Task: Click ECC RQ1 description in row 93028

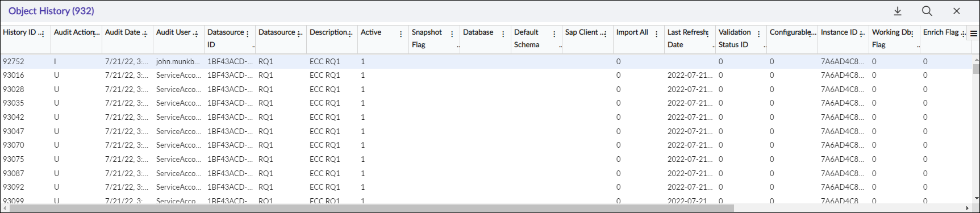Action: coord(324,89)
